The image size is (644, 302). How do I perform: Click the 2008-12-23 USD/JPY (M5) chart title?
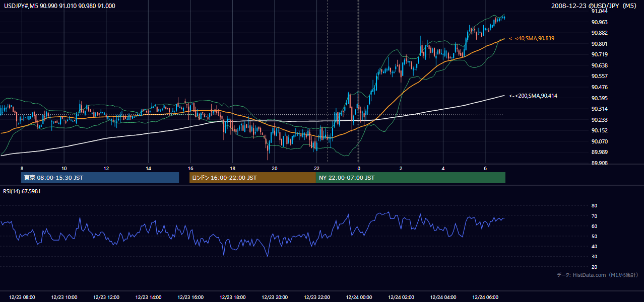(x=595, y=6)
